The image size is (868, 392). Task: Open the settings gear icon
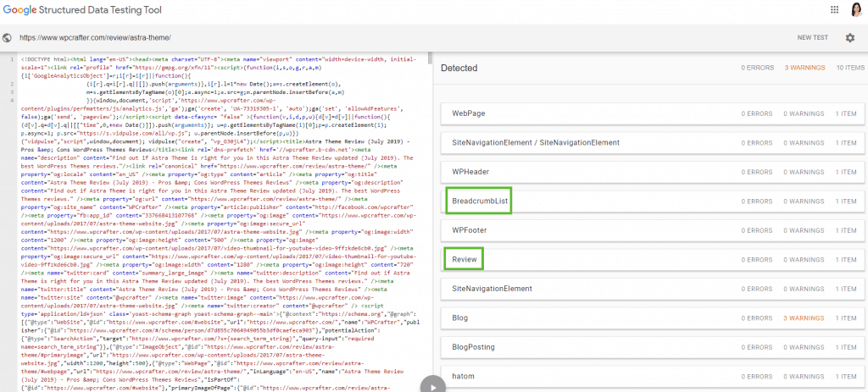click(x=849, y=38)
